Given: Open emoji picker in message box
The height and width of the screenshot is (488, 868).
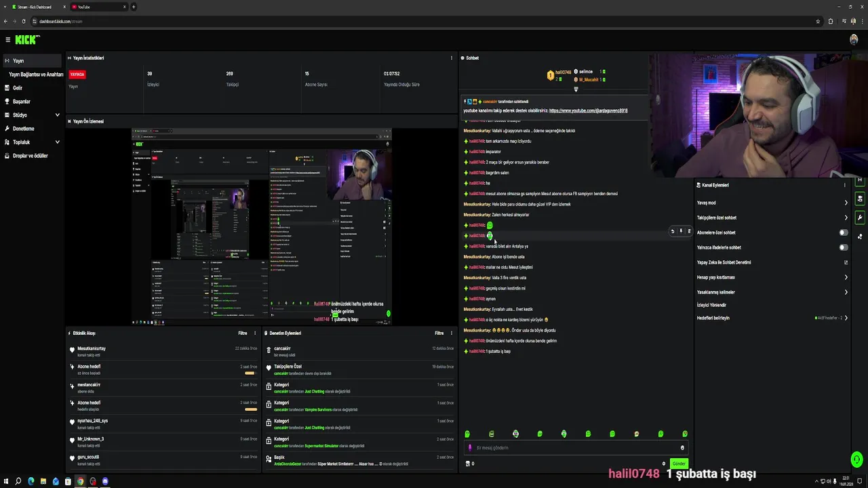Looking at the screenshot, I should (682, 448).
